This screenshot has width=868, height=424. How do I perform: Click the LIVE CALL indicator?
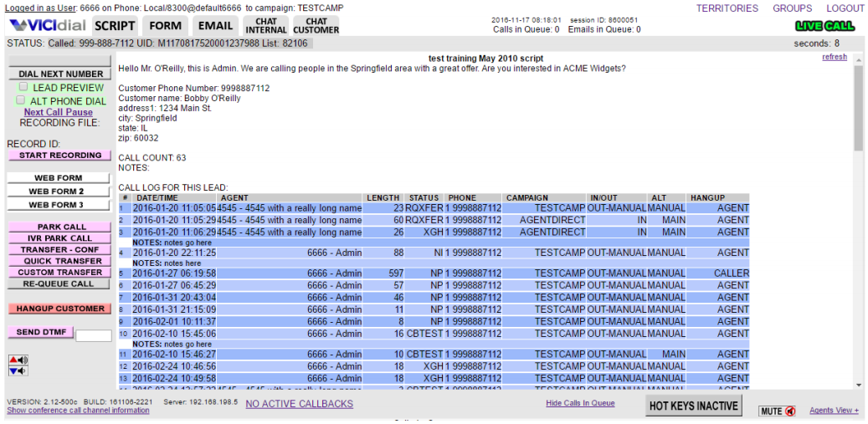click(824, 26)
